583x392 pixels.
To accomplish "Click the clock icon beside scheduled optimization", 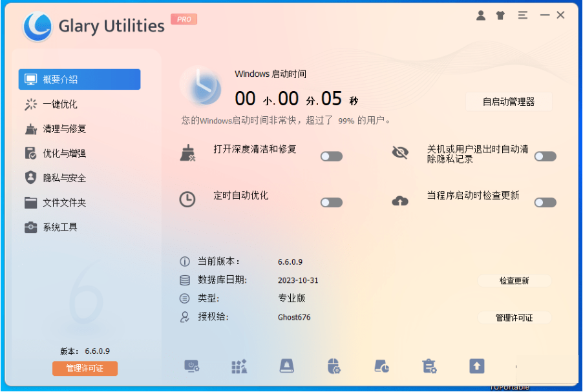I will pyautogui.click(x=187, y=200).
